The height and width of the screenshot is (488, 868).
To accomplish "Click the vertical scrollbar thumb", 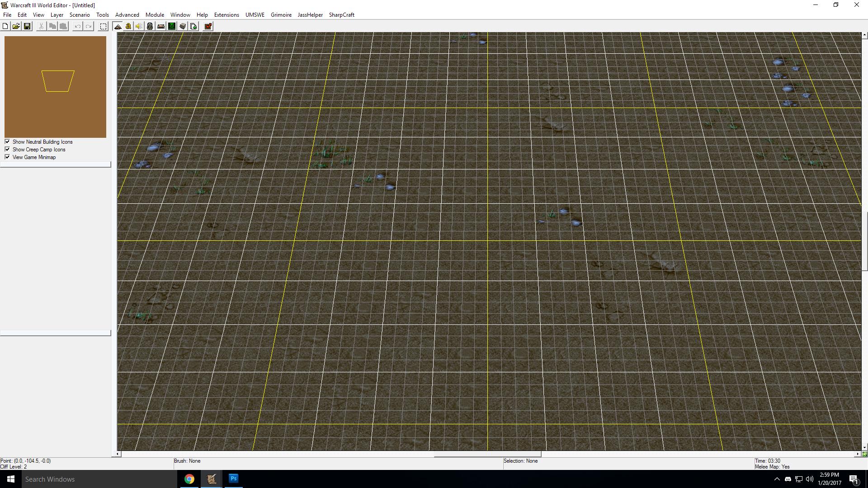I will 864,241.
